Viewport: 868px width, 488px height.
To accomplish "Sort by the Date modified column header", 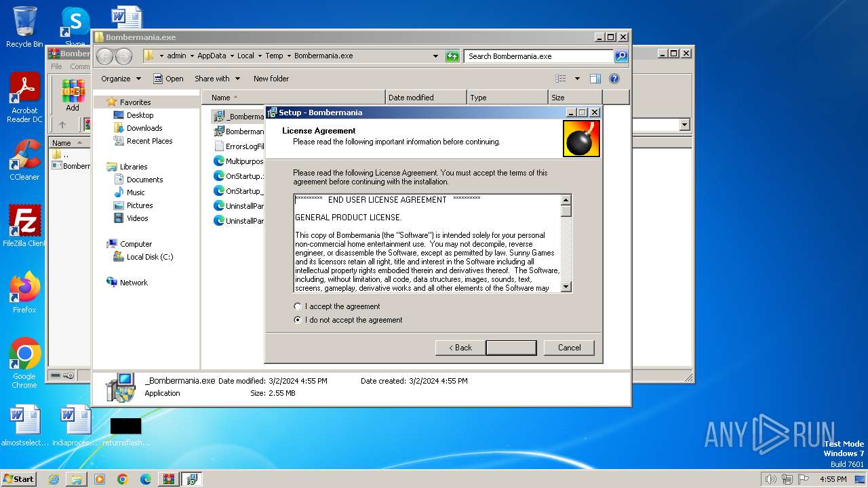I will click(426, 98).
